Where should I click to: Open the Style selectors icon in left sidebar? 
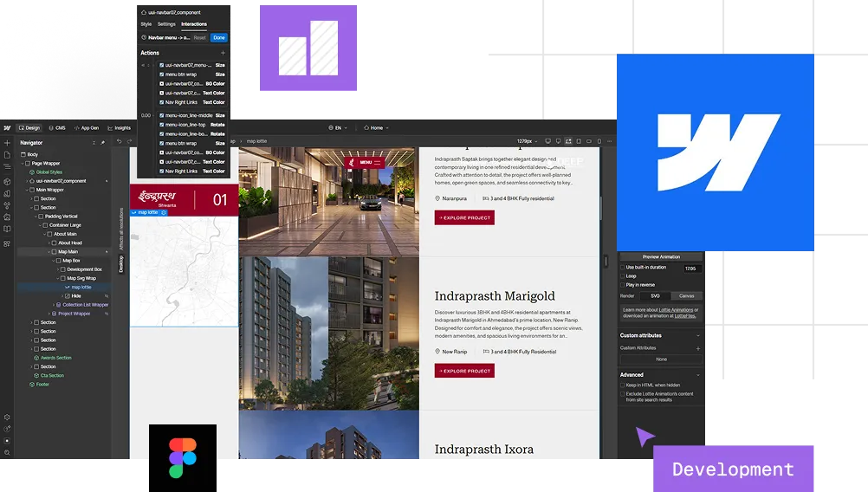(7, 205)
